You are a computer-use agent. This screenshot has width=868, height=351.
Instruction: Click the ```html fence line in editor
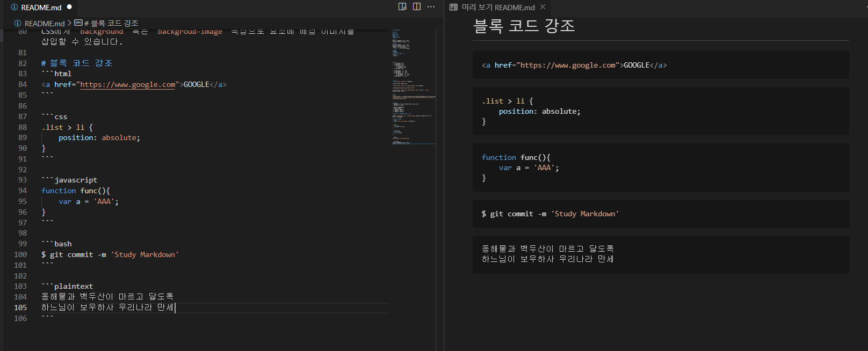[56, 74]
